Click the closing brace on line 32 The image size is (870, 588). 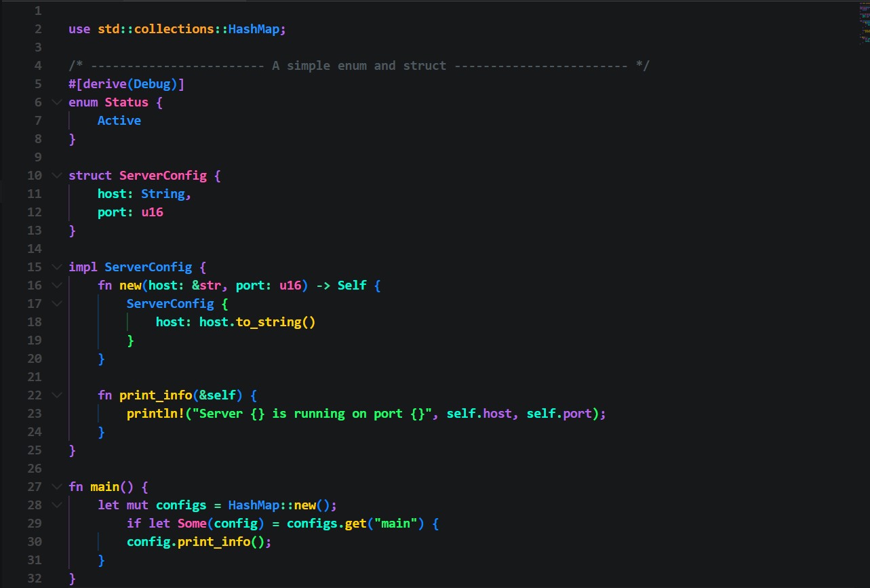[x=72, y=579]
